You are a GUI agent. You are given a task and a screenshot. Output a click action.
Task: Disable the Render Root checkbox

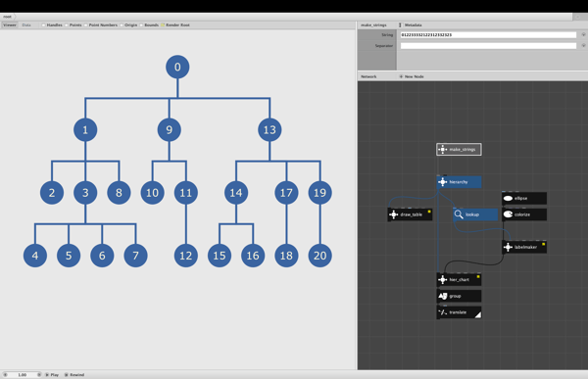point(163,25)
